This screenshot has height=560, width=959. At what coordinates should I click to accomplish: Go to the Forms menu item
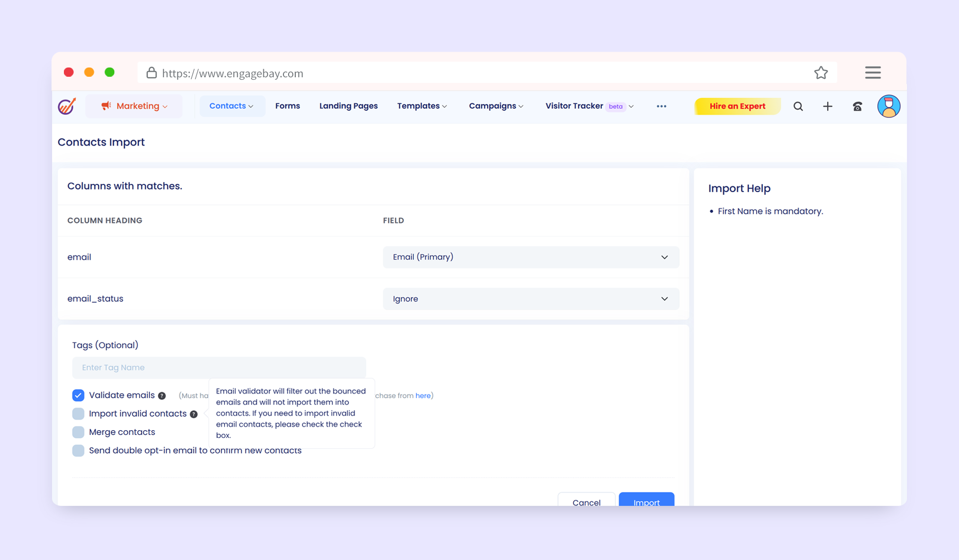coord(287,106)
